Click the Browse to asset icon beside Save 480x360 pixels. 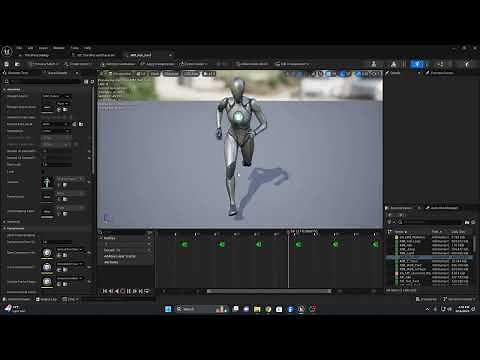(17, 64)
